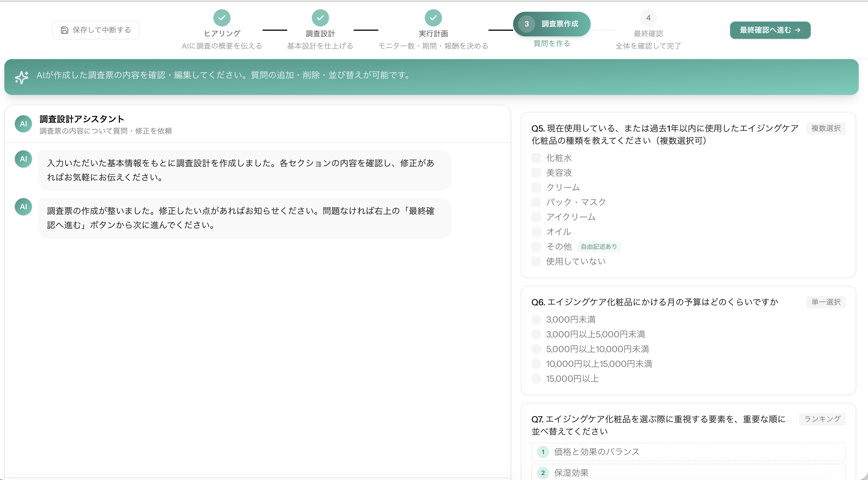The width and height of the screenshot is (868, 480).
Task: Go to the 実行計画 step label
Action: (433, 33)
